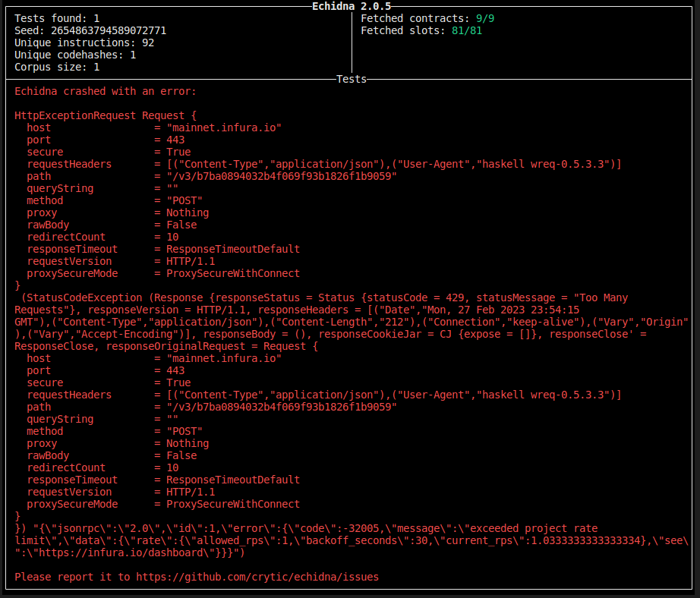Open the github.com/crytic/echidna/issues link
700x598 pixels.
pos(257,577)
